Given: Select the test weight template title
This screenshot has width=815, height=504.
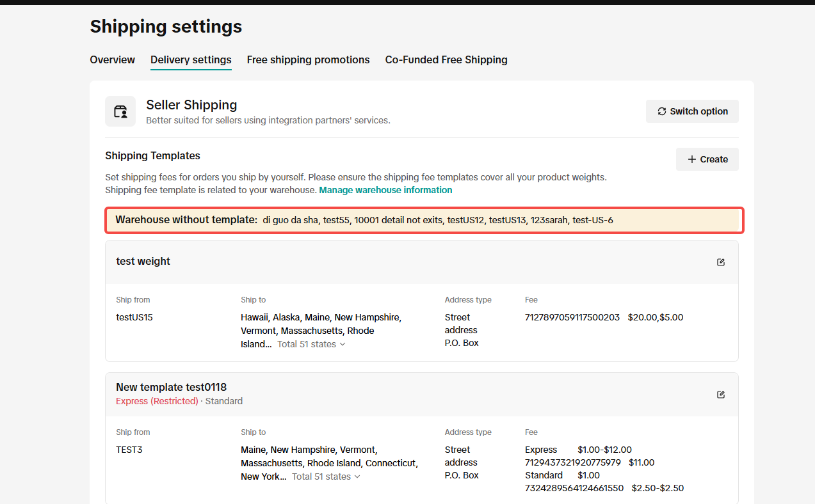Looking at the screenshot, I should coord(143,261).
